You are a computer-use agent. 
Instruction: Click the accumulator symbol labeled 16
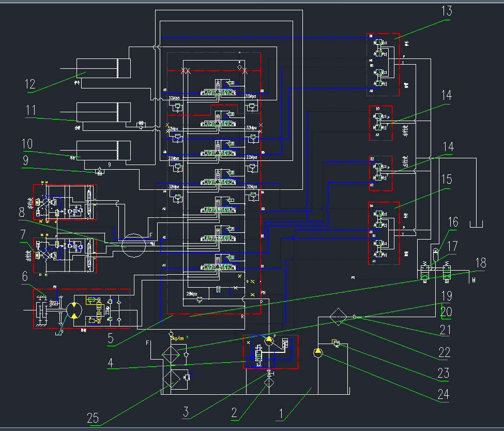[435, 252]
